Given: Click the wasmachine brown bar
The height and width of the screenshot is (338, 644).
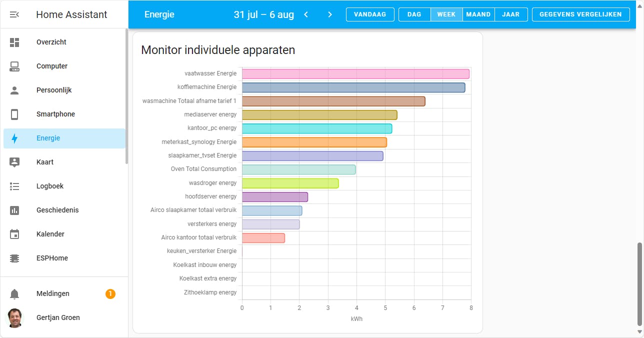Looking at the screenshot, I should point(333,101).
